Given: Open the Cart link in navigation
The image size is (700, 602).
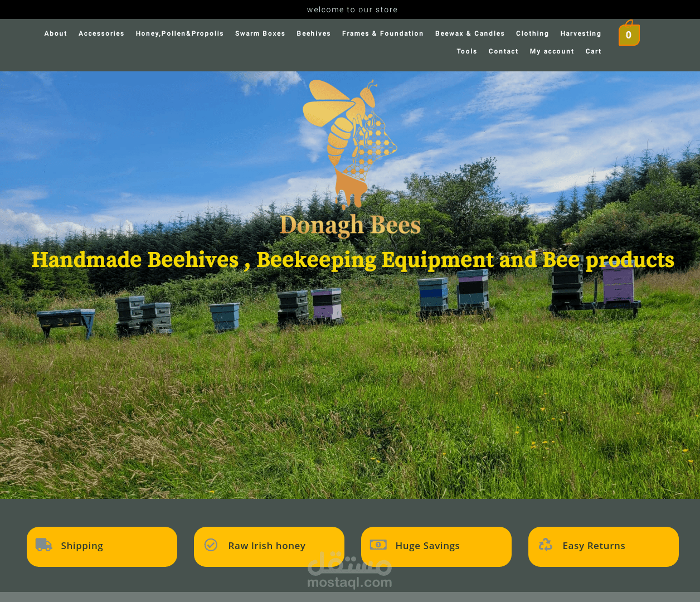Looking at the screenshot, I should (x=594, y=51).
